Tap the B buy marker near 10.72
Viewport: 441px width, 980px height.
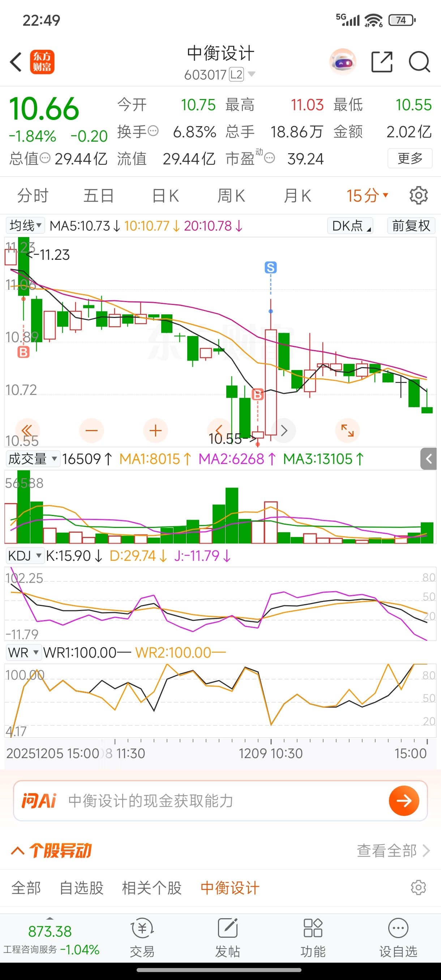click(x=258, y=395)
